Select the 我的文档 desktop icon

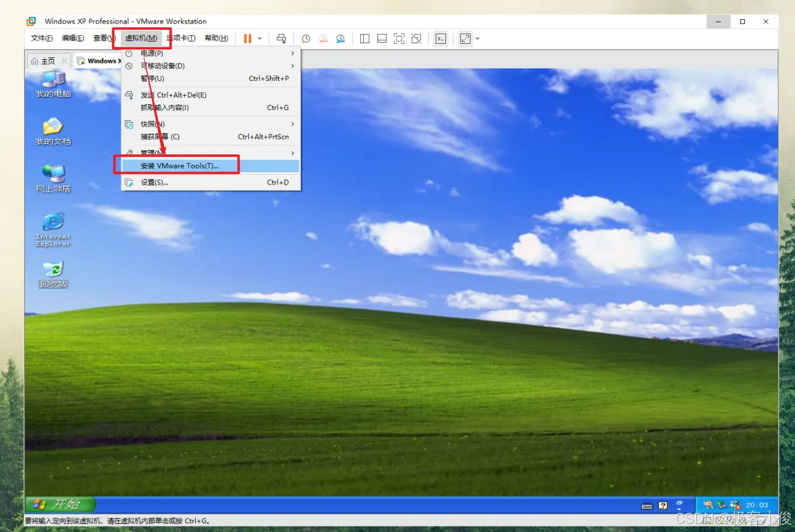[53, 131]
